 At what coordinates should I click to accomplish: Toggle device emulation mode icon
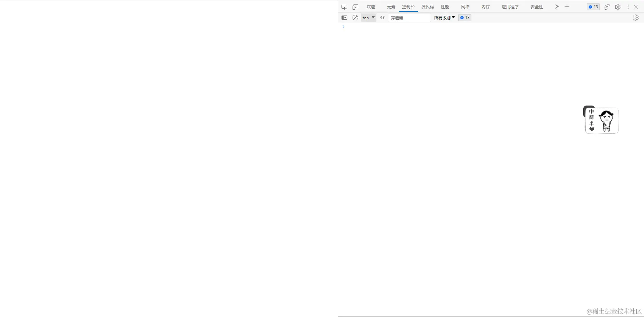point(355,7)
